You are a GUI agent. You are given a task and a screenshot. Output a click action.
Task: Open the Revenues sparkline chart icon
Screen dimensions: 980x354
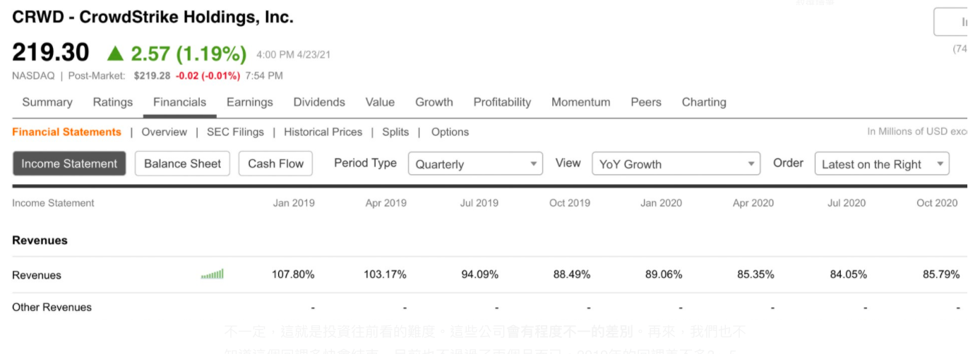coord(213,274)
